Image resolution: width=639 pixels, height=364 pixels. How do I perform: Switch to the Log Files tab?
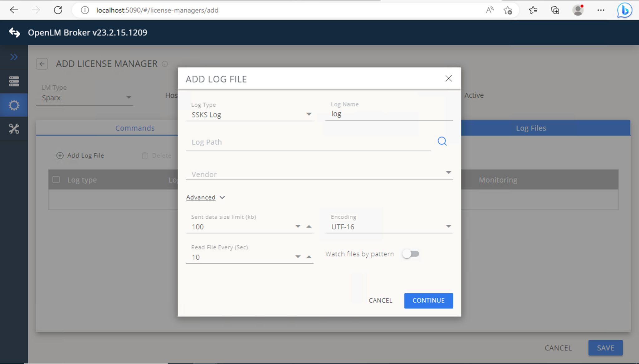[531, 128]
